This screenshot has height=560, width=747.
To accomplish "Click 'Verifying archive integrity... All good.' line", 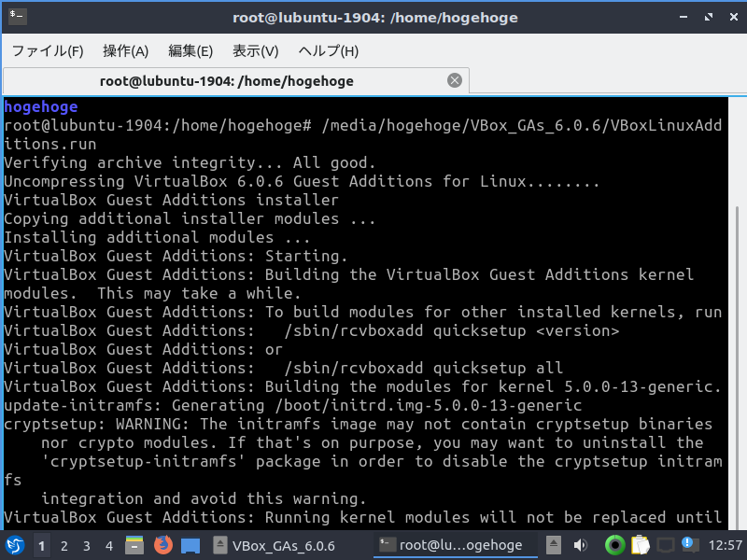I will [190, 162].
